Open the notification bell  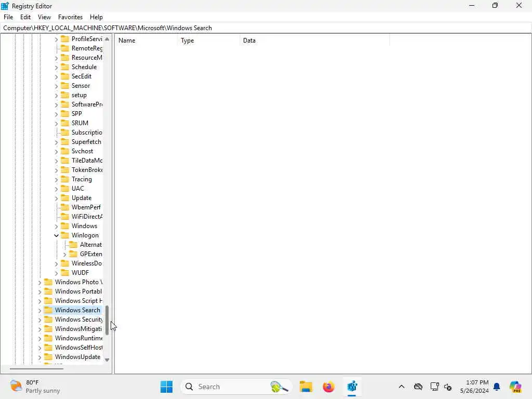pyautogui.click(x=497, y=387)
